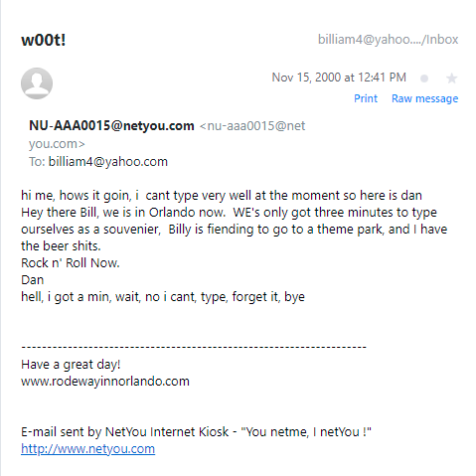The height and width of the screenshot is (476, 476).
Task: Open the Raw message view
Action: click(x=425, y=98)
